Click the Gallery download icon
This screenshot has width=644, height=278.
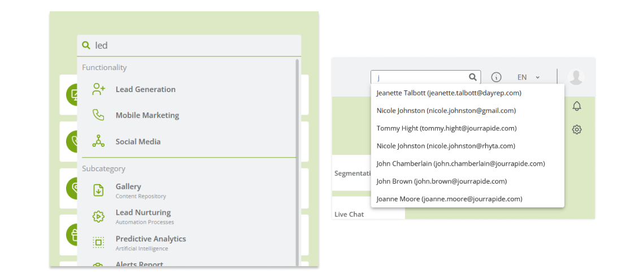98,190
